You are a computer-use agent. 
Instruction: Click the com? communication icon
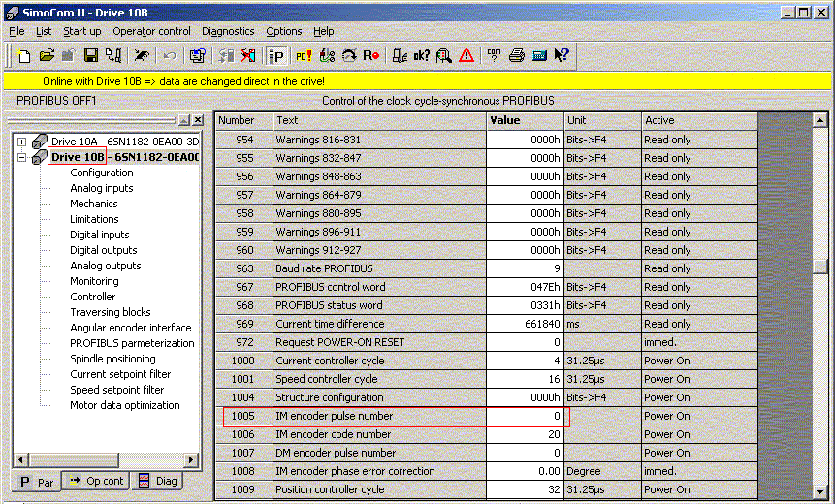(495, 55)
